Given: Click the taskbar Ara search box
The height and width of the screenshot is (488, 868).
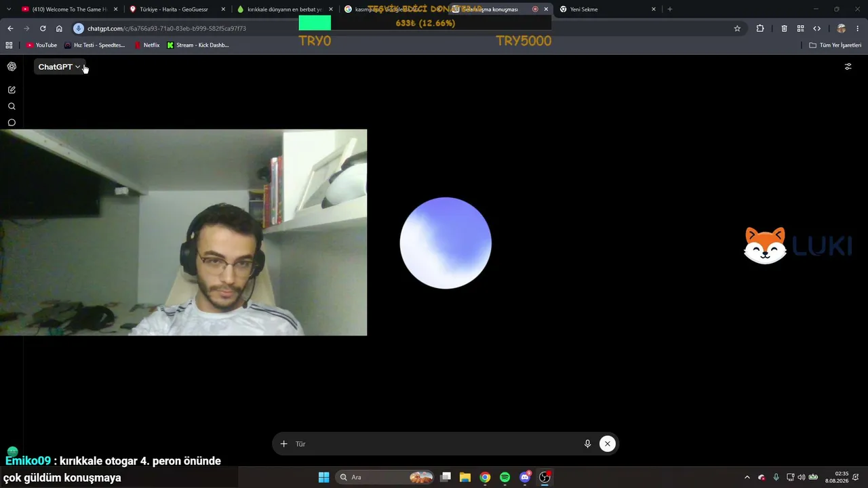Looking at the screenshot, I should (385, 477).
